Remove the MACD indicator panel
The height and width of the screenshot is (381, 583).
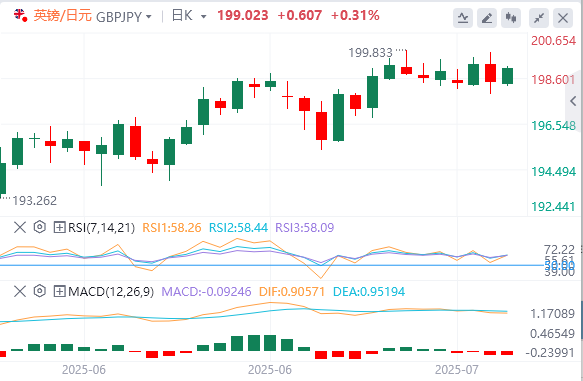(x=20, y=291)
